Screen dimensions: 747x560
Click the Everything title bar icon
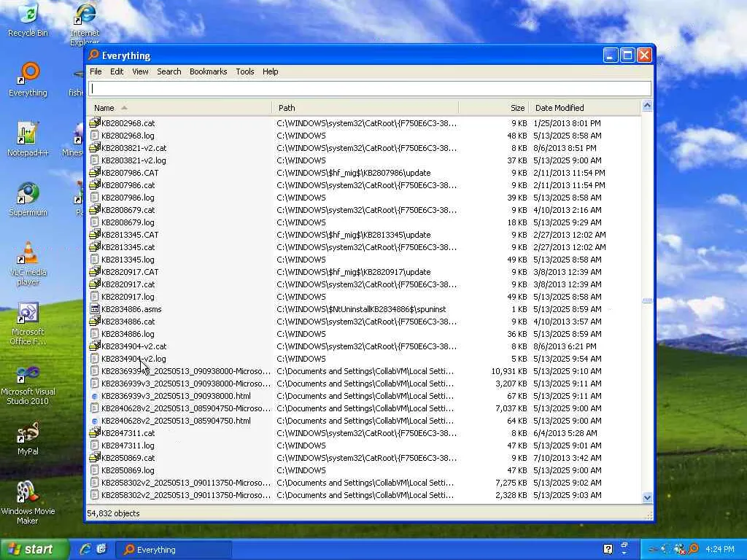tap(94, 55)
